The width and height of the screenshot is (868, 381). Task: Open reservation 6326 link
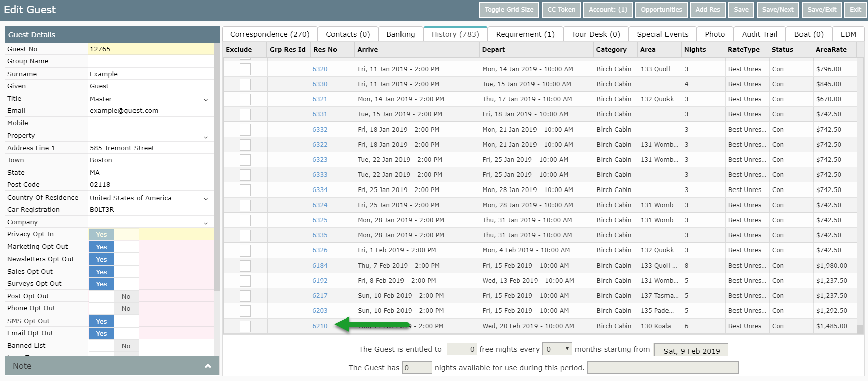320,250
